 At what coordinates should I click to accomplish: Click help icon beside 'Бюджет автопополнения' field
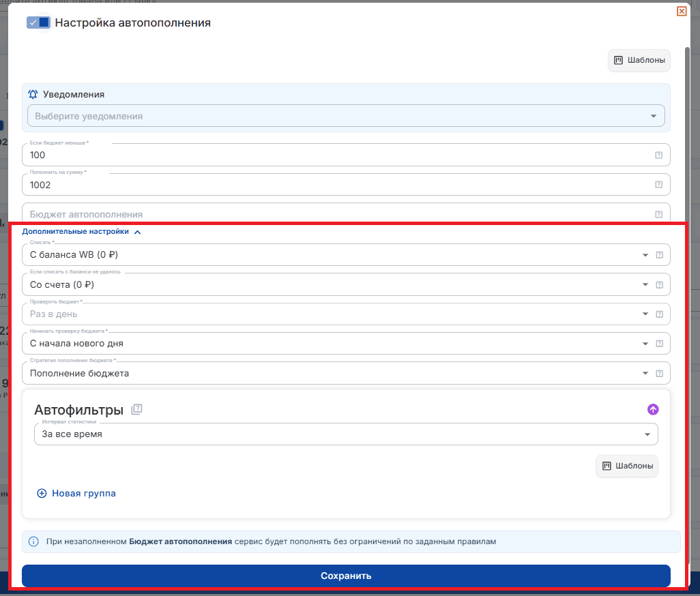[658, 215]
